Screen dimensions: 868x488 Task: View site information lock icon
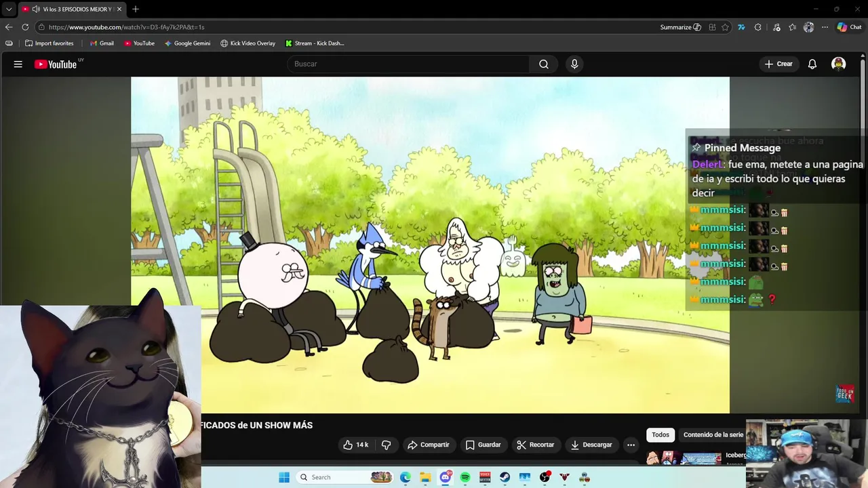[x=41, y=27]
